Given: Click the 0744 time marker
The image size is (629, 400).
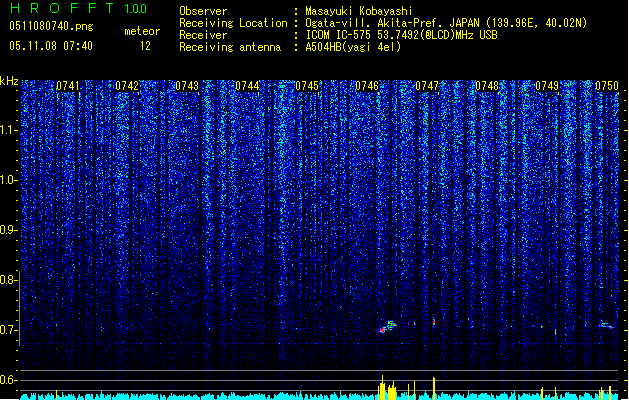Looking at the screenshot, I should point(247,86).
